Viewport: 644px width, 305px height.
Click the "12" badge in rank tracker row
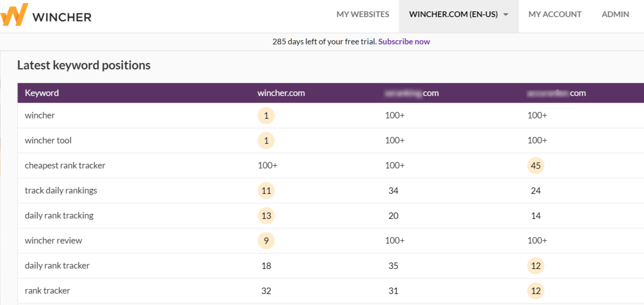pos(535,291)
